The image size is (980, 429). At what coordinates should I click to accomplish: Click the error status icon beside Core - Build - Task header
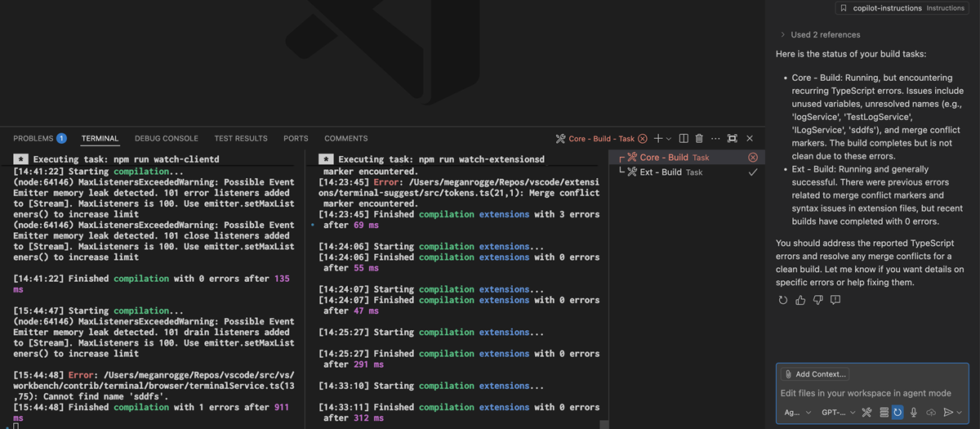tap(643, 138)
